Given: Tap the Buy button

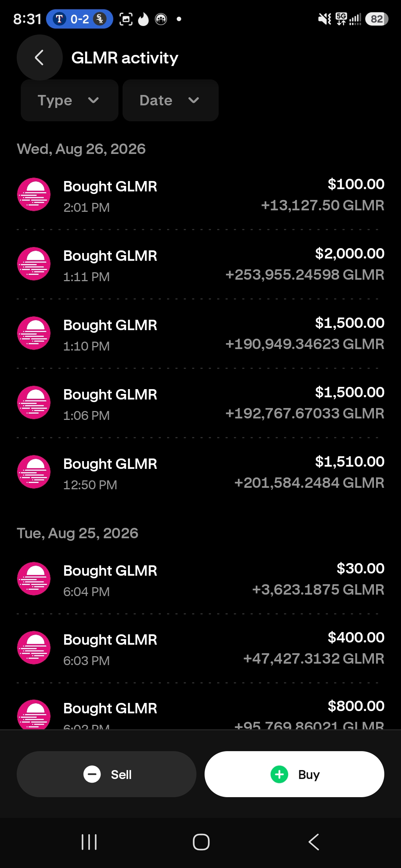Looking at the screenshot, I should coord(294,774).
